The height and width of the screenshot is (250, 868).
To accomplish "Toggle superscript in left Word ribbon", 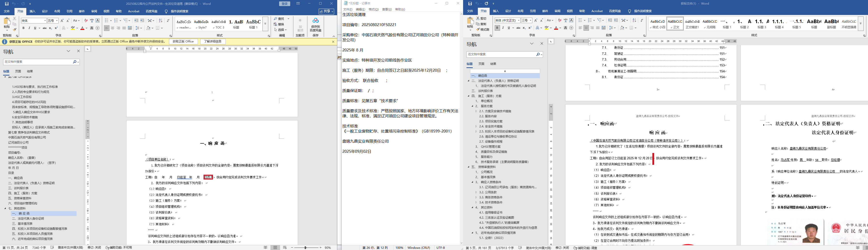I will pyautogui.click(x=56, y=28).
